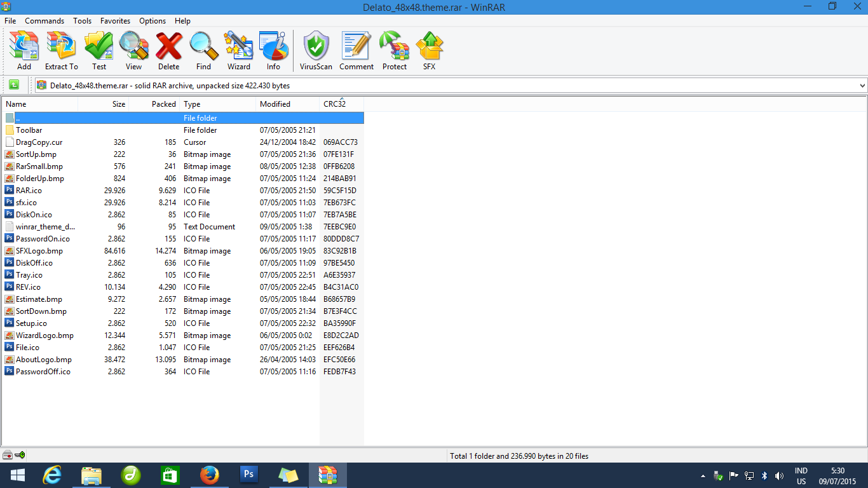The width and height of the screenshot is (868, 488).
Task: Open the Comment tool
Action: [356, 50]
